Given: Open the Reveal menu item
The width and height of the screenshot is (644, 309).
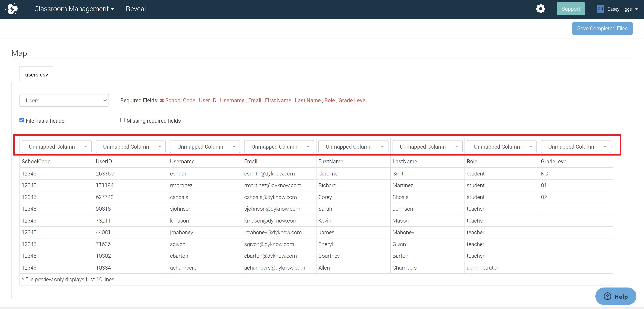Looking at the screenshot, I should pos(135,9).
